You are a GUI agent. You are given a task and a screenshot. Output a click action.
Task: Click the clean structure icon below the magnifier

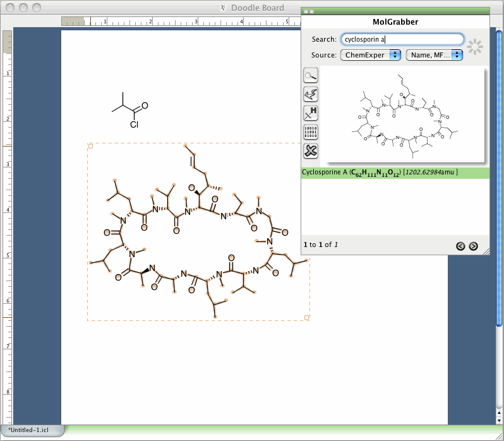(x=311, y=95)
